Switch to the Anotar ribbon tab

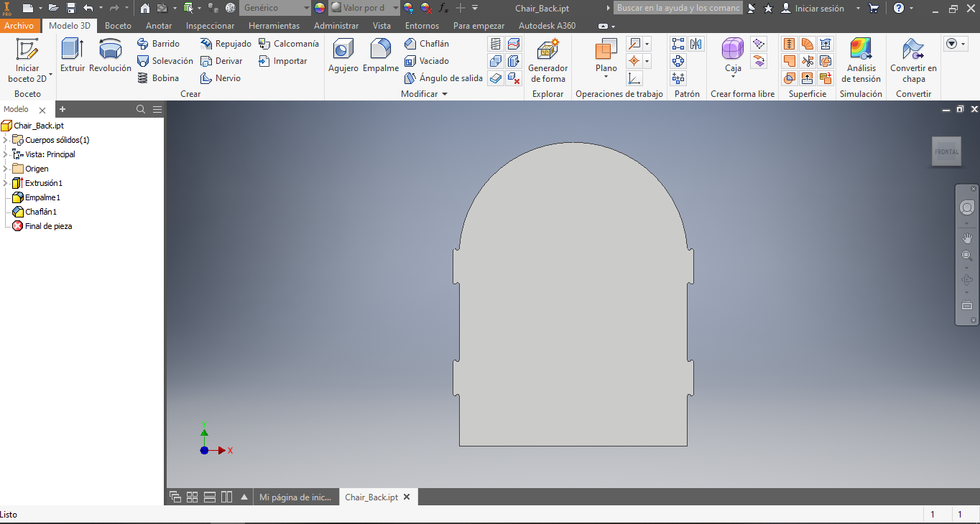159,26
